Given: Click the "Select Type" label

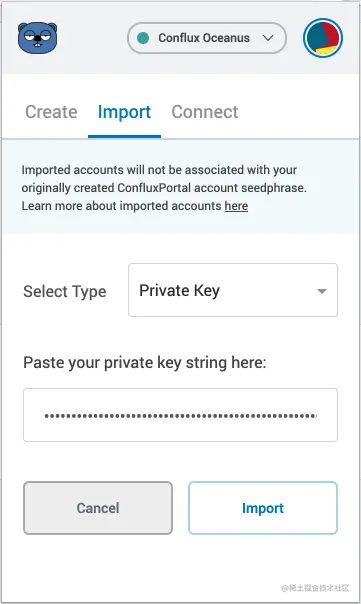Looking at the screenshot, I should pyautogui.click(x=65, y=291).
